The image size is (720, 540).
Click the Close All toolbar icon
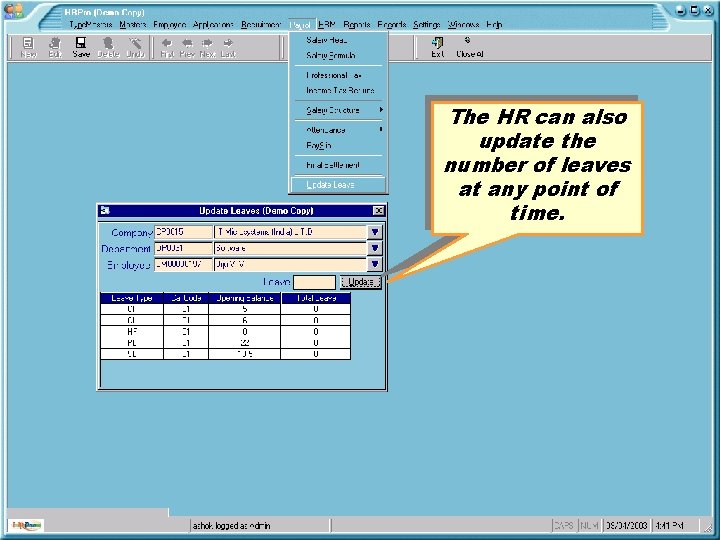pos(467,40)
